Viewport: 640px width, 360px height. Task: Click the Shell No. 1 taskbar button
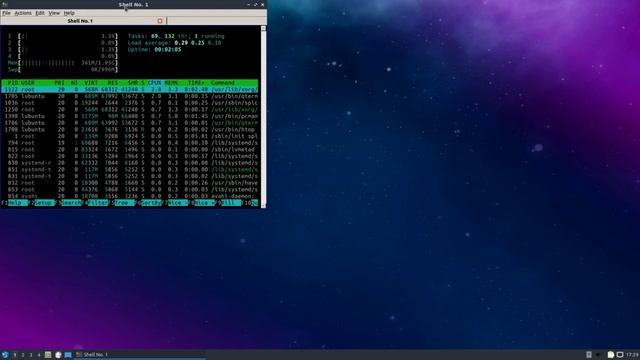[140, 355]
